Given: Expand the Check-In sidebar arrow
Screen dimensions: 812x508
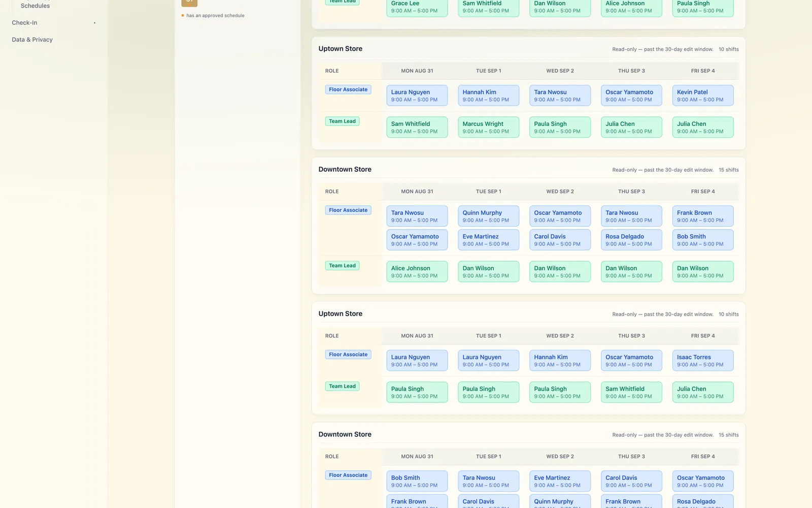Looking at the screenshot, I should click(x=94, y=23).
